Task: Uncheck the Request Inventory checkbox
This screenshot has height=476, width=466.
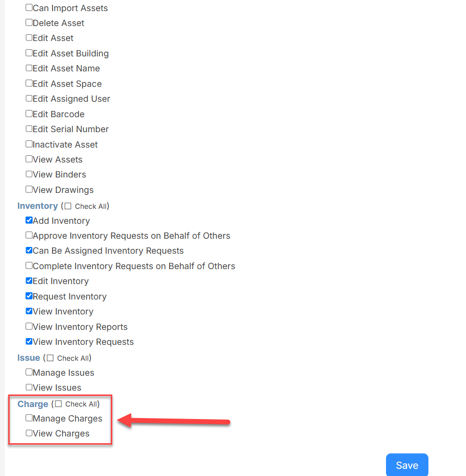Action: point(29,296)
